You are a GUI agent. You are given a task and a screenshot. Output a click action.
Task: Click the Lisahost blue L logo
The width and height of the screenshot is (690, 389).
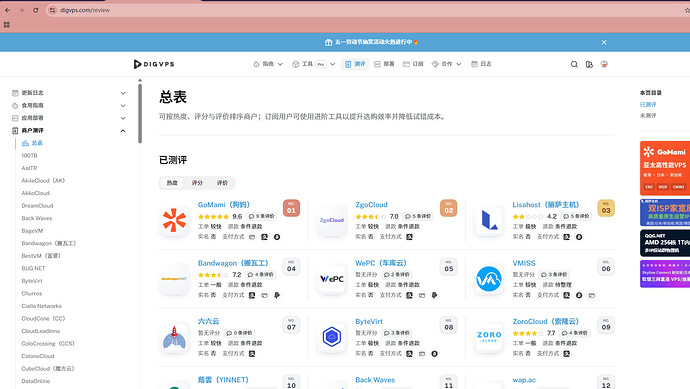pos(489,220)
